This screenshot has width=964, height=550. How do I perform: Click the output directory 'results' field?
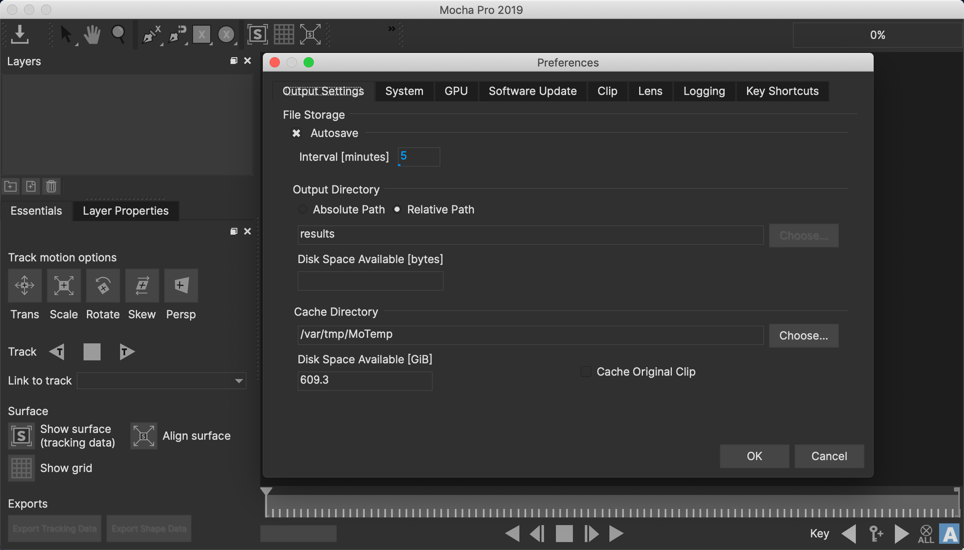[x=531, y=234]
